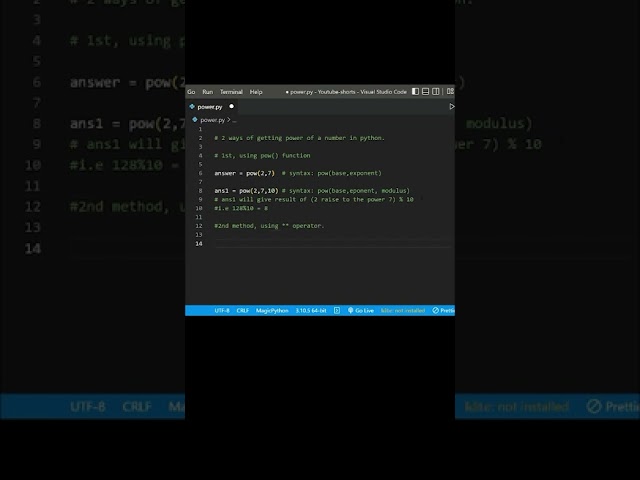Click line 9 comment about ans1 result

pos(313,200)
